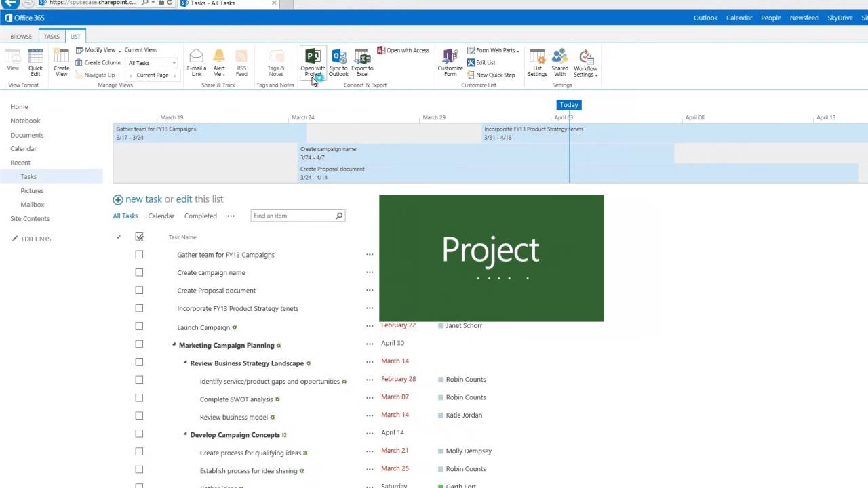Expand Form Web Parts dropdown
Viewport: 868px width, 488px height.
point(493,50)
